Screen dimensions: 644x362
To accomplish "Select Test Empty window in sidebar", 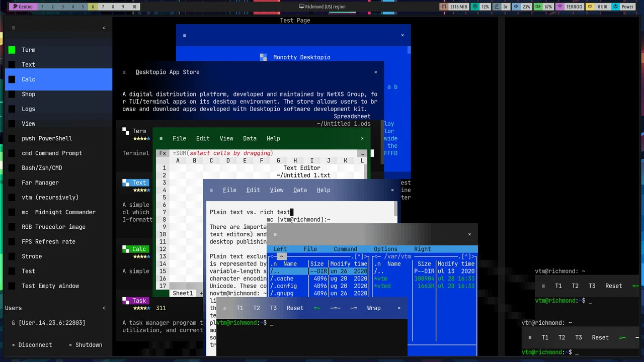I will pyautogui.click(x=58, y=286).
